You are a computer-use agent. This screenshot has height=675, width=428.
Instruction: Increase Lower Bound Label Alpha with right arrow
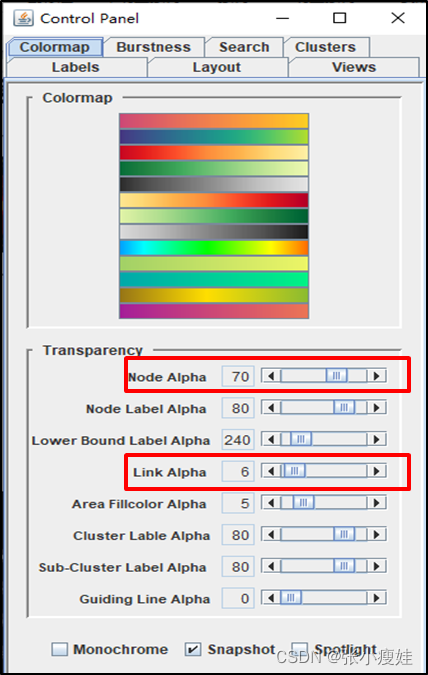click(377, 439)
